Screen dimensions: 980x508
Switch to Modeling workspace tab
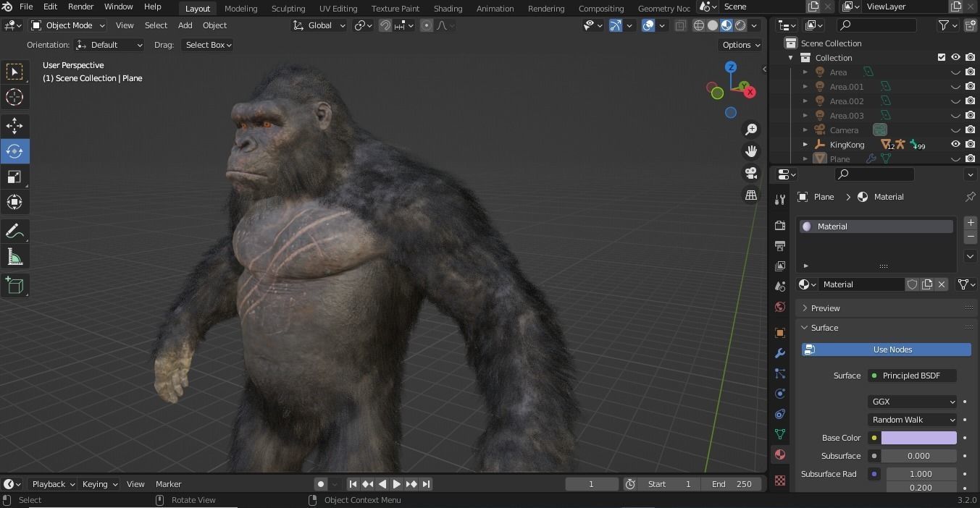240,9
